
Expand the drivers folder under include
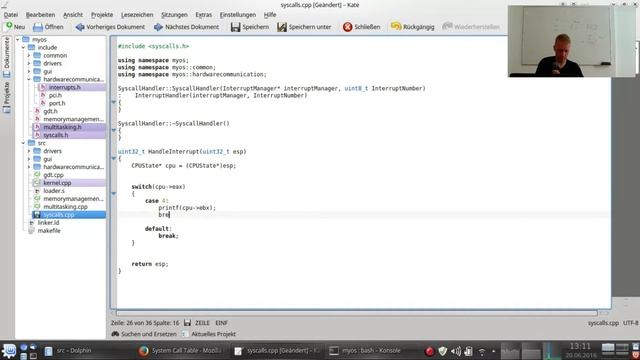coord(29,63)
